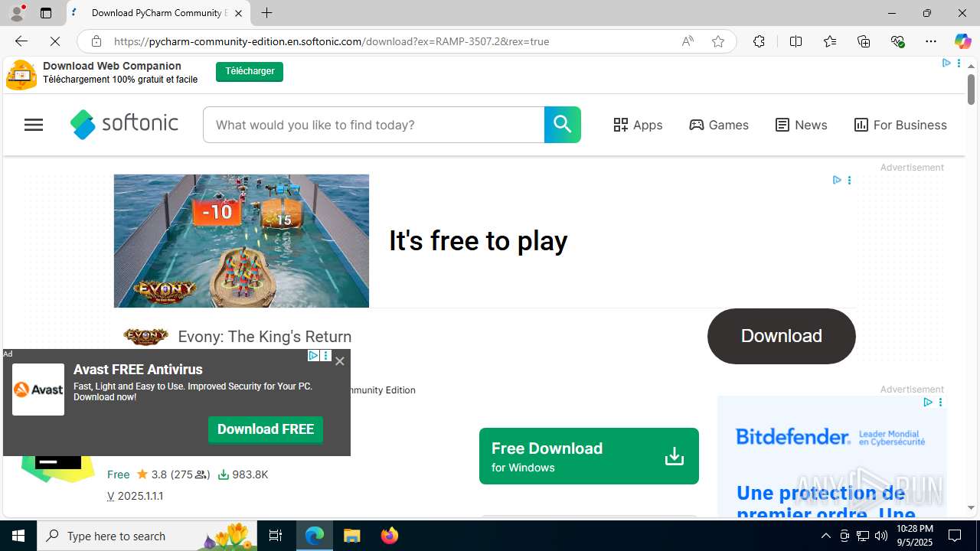
Task: Open Task View on taskbar
Action: click(276, 536)
